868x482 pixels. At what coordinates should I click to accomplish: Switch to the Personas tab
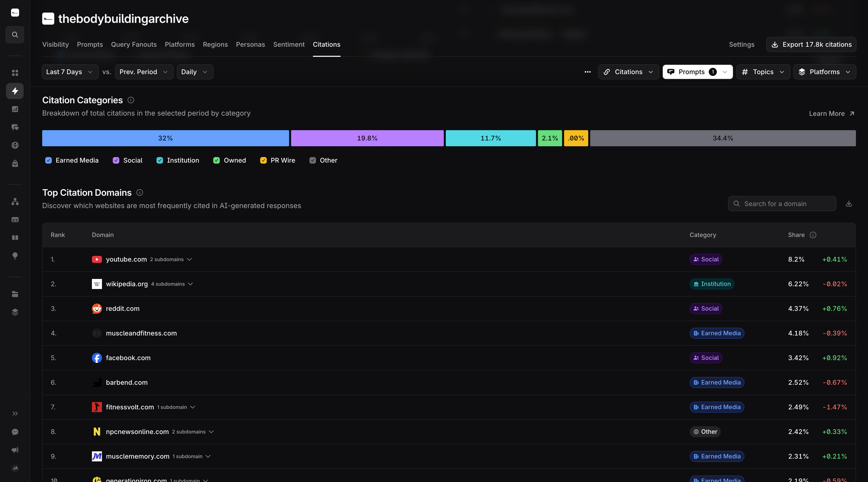pos(250,44)
